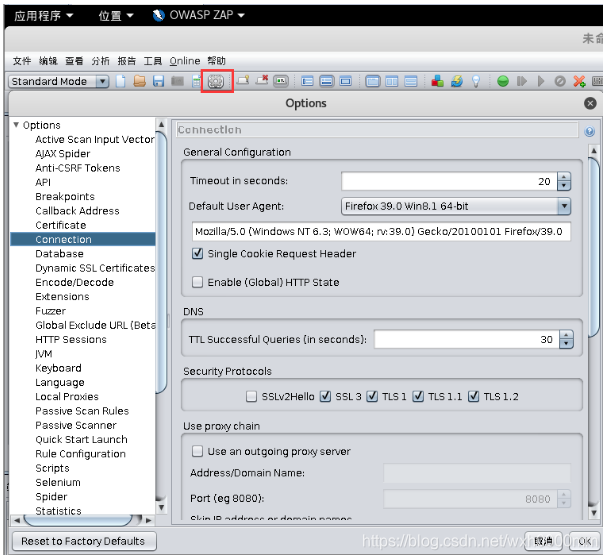The width and height of the screenshot is (608, 560).
Task: Open the 工具 tools menu
Action: coord(153,61)
